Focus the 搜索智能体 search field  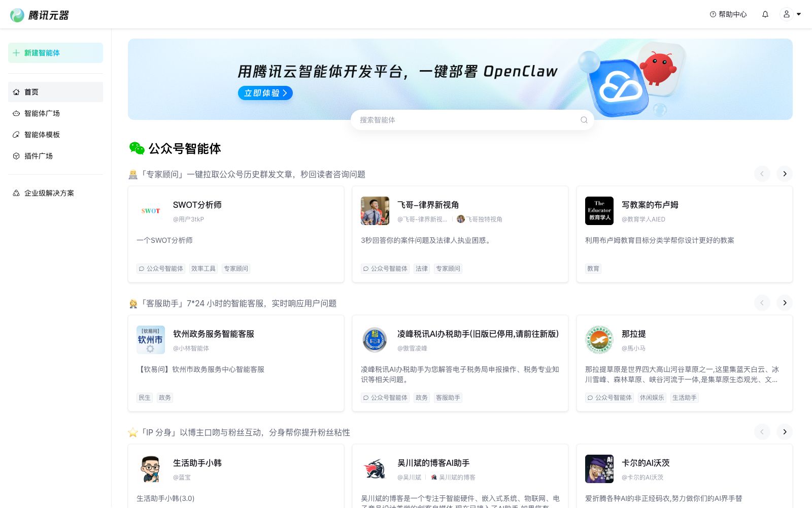[472, 120]
